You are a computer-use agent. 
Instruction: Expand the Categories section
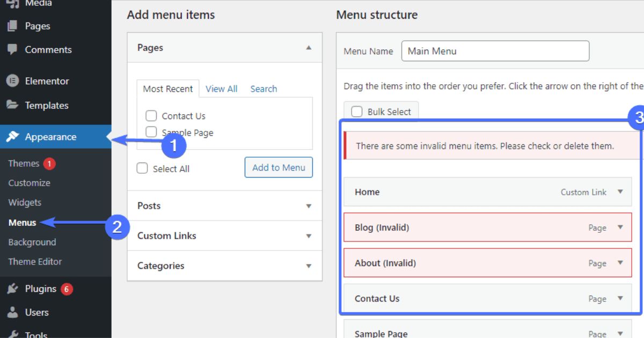click(309, 266)
